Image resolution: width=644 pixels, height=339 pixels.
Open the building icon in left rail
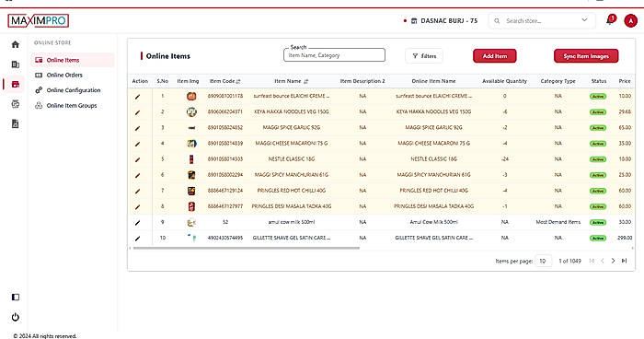click(16, 64)
